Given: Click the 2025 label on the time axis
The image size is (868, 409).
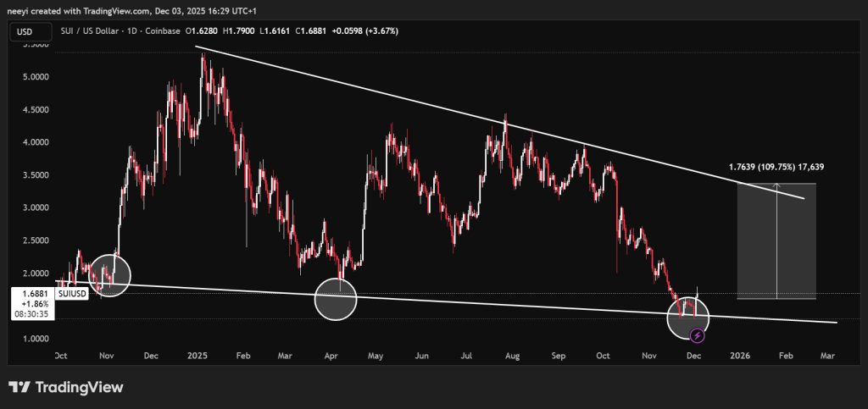Looking at the screenshot, I should click(x=198, y=356).
